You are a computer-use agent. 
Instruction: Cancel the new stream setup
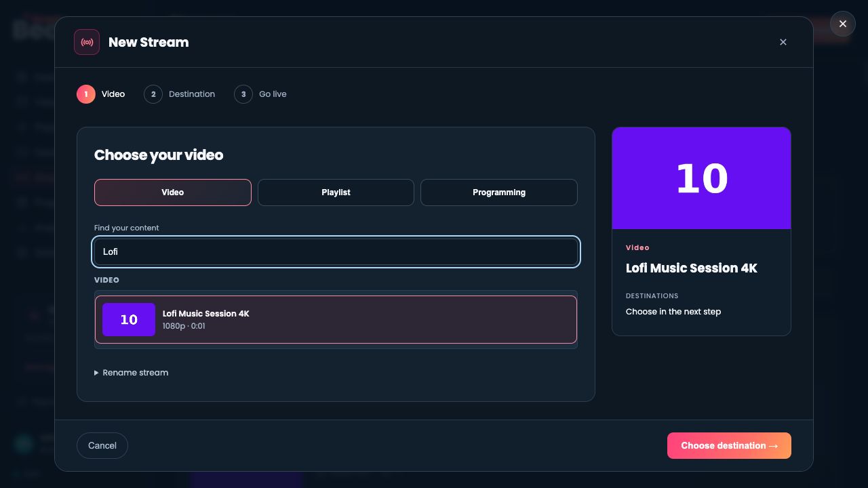102,445
